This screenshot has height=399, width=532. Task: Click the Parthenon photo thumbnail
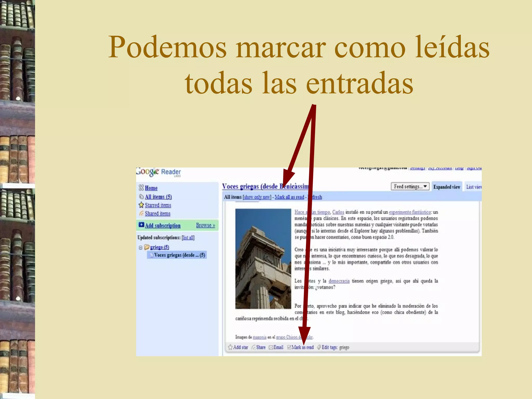(263, 258)
